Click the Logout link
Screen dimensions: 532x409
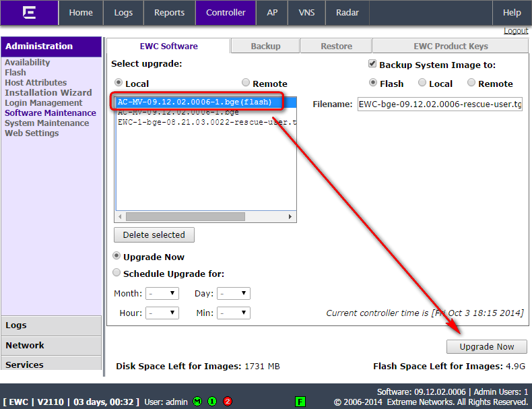click(516, 31)
